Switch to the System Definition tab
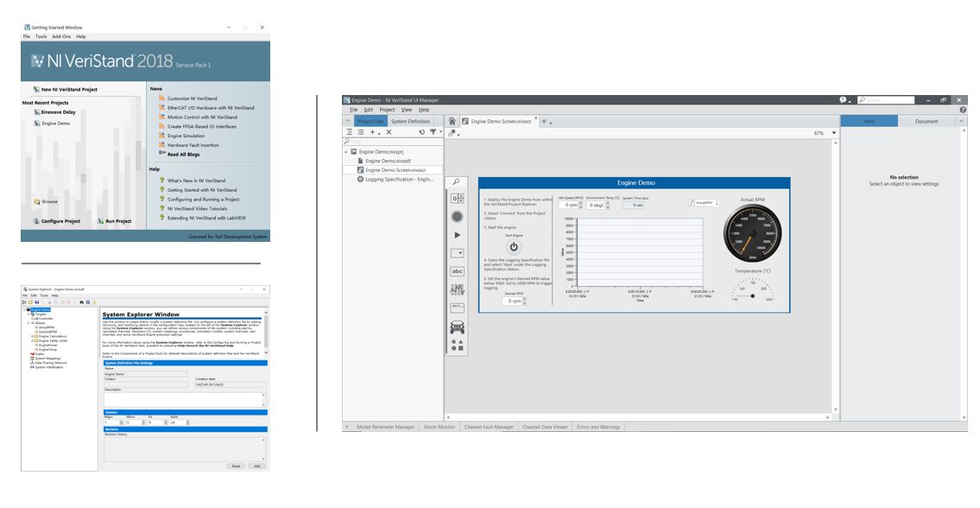980x508 pixels. pos(411,121)
